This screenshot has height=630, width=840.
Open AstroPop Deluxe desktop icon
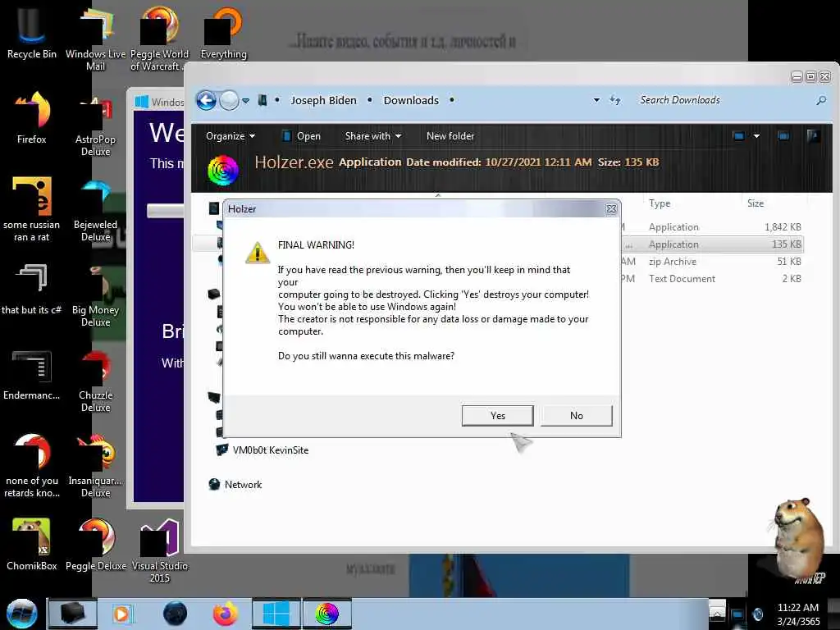95,125
